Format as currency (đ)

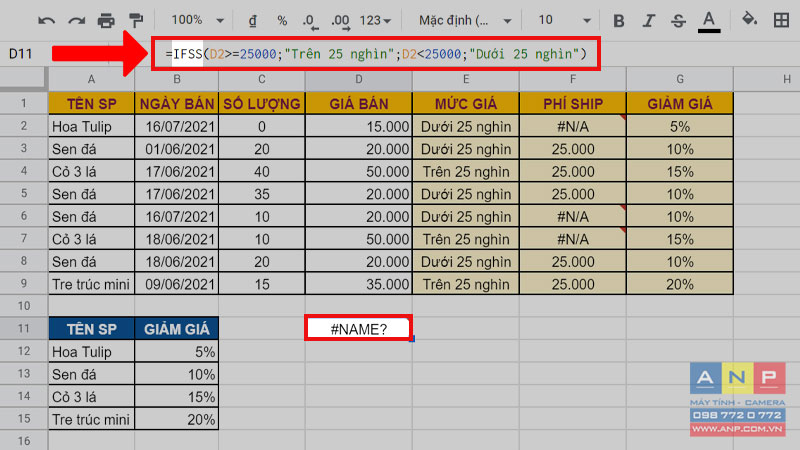(253, 21)
